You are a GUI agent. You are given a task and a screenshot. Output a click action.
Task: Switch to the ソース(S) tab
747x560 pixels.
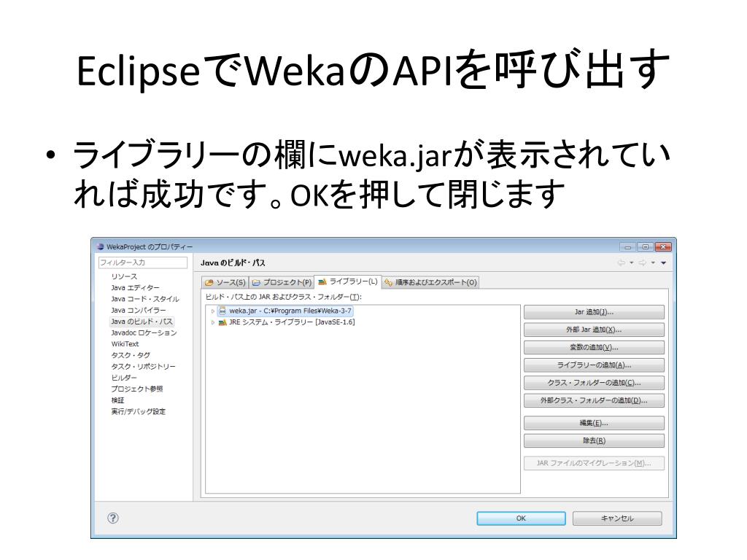click(225, 282)
